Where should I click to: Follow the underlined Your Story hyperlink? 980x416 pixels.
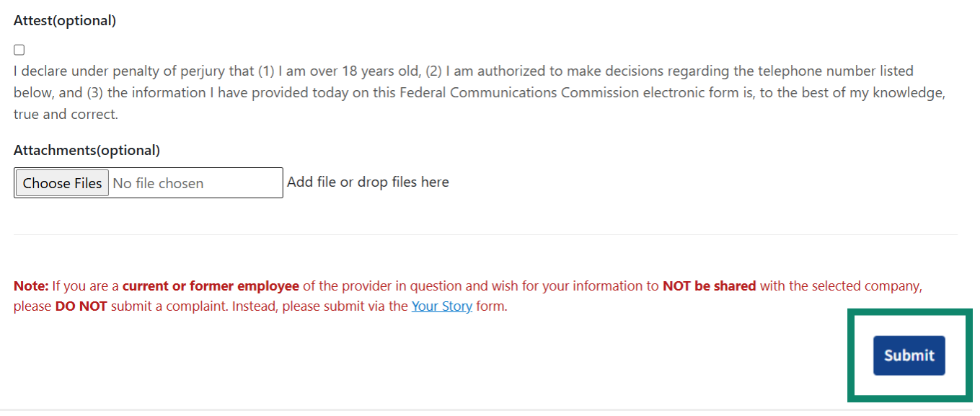pos(442,306)
